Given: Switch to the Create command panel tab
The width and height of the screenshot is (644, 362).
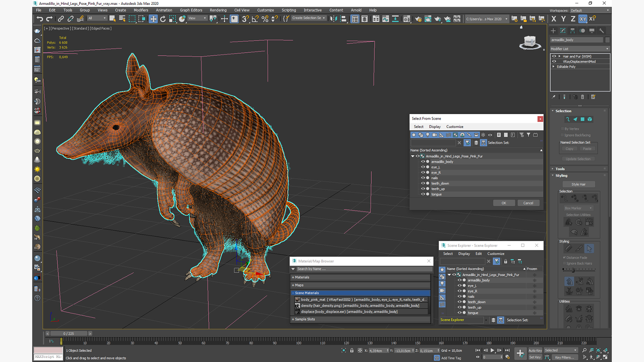Looking at the screenshot, I should point(553,31).
